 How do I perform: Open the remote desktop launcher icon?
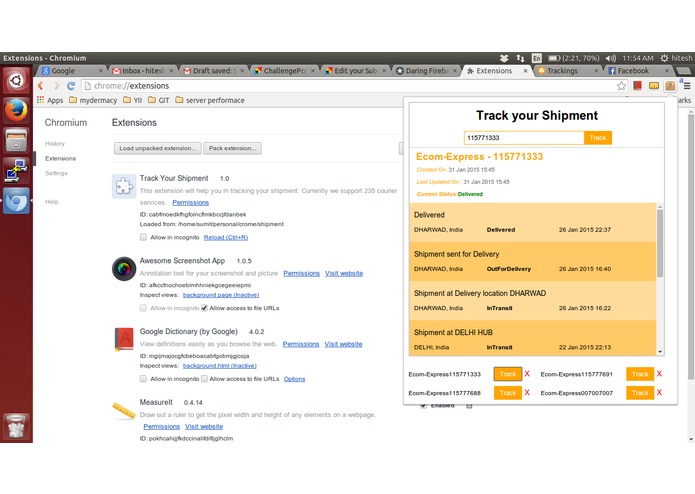(16, 170)
